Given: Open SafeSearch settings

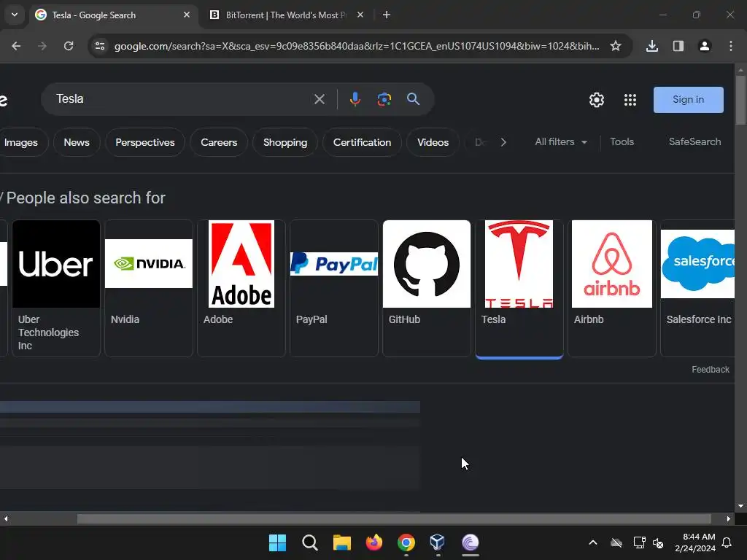Looking at the screenshot, I should pyautogui.click(x=694, y=142).
